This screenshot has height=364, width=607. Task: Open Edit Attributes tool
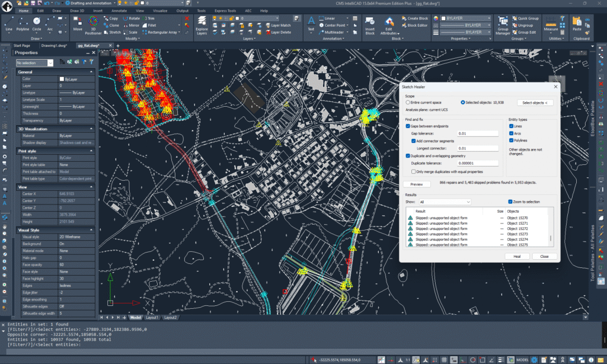pos(389,25)
